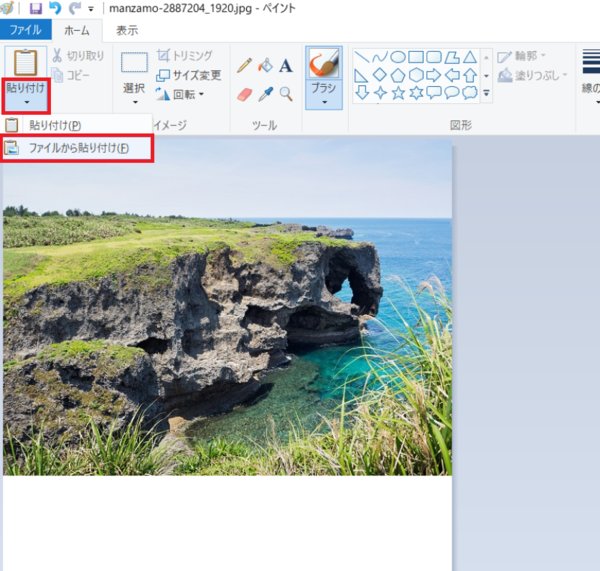
Task: Select the Text tool A icon
Action: click(x=286, y=65)
